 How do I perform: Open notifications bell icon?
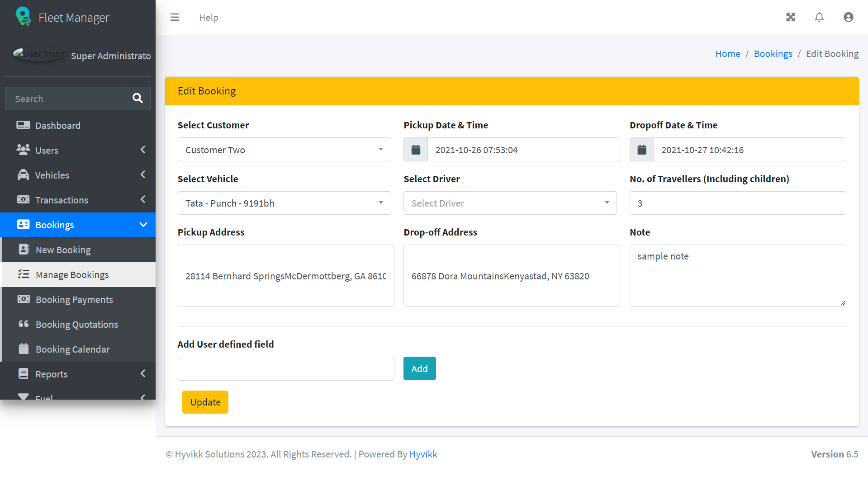[819, 17]
